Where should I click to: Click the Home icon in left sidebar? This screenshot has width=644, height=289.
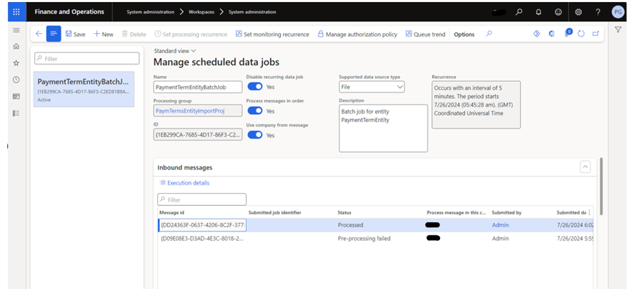point(16,46)
